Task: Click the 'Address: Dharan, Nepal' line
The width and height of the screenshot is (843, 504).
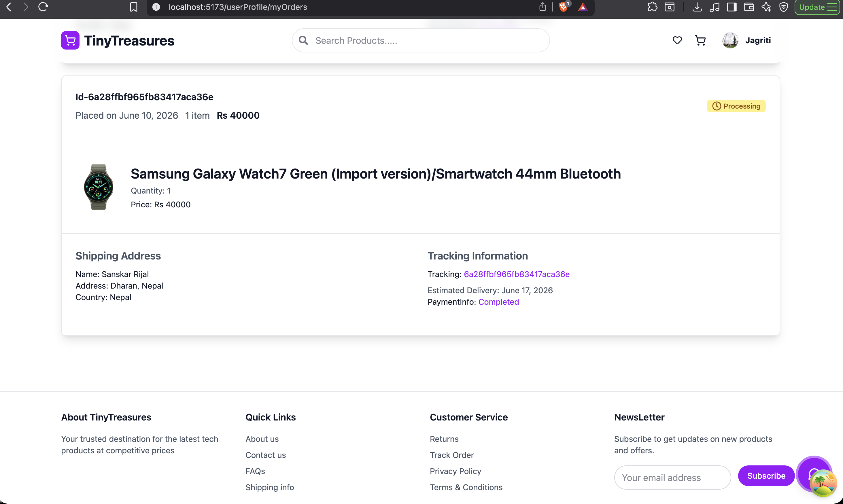Action: (x=119, y=286)
